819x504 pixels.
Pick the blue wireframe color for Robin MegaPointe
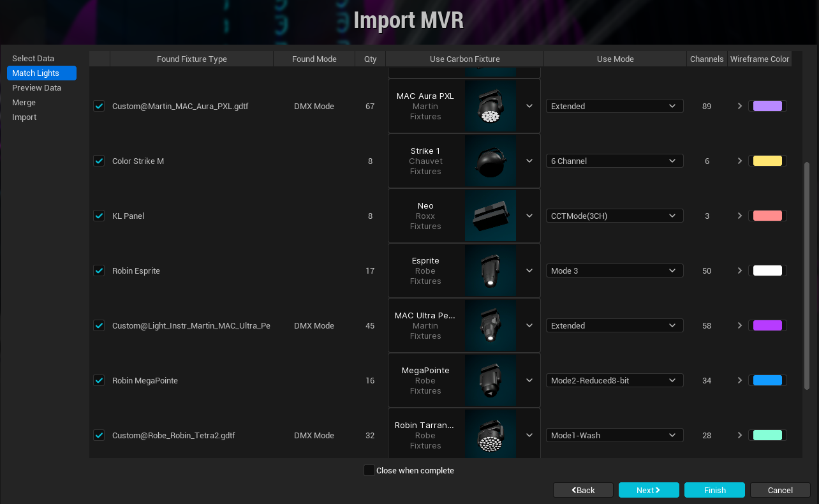[x=767, y=380]
